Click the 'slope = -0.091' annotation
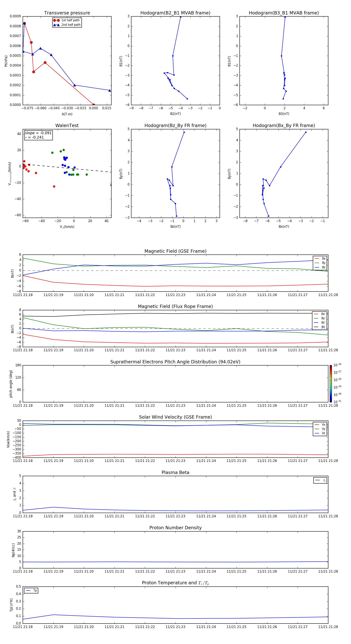This screenshot has width=351, height=644. pyautogui.click(x=38, y=133)
